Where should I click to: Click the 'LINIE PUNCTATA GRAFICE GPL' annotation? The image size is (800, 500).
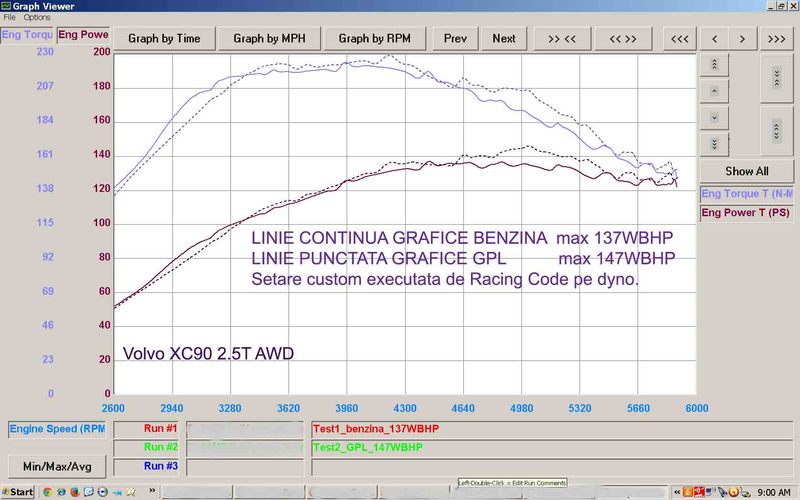click(379, 259)
